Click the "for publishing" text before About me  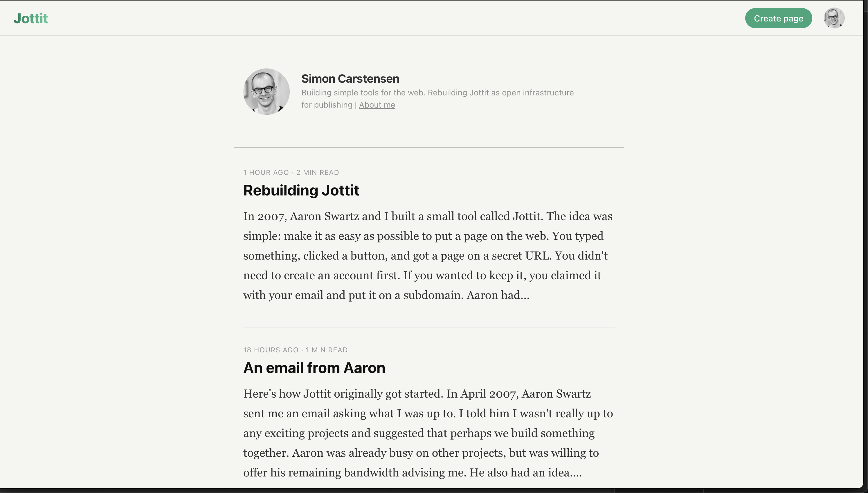327,105
